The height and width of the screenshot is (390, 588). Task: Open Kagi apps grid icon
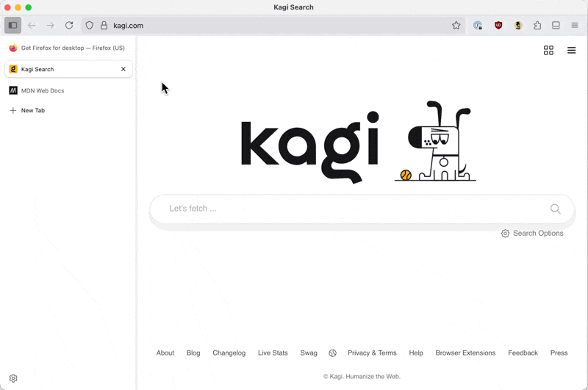548,50
